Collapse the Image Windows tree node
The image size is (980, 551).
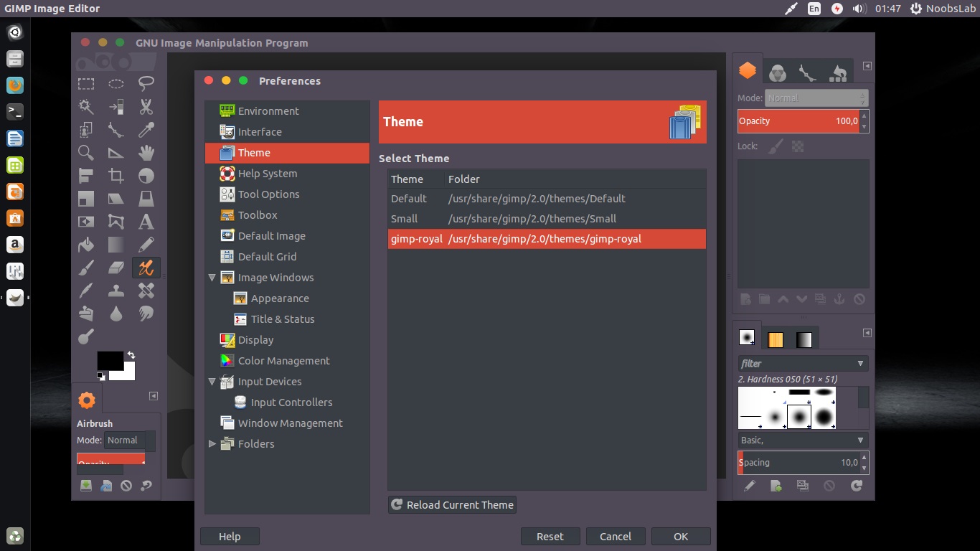point(212,278)
